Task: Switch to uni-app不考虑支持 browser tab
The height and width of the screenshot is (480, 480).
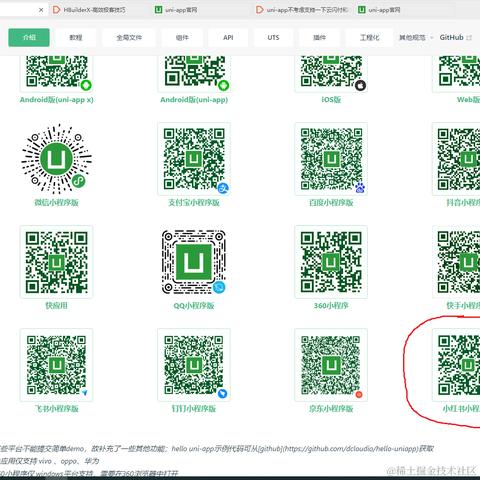Action: 302,10
